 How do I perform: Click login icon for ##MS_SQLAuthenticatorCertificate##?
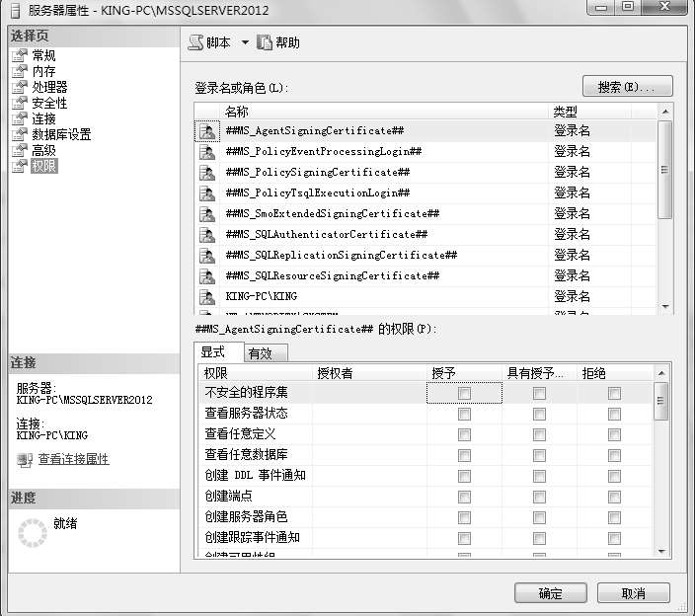pyautogui.click(x=207, y=234)
